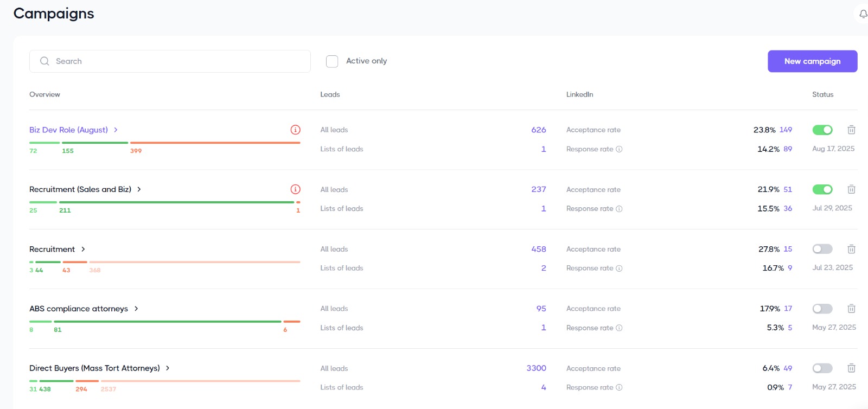Click warning icon on Recruitment (Sales and Biz)

296,189
